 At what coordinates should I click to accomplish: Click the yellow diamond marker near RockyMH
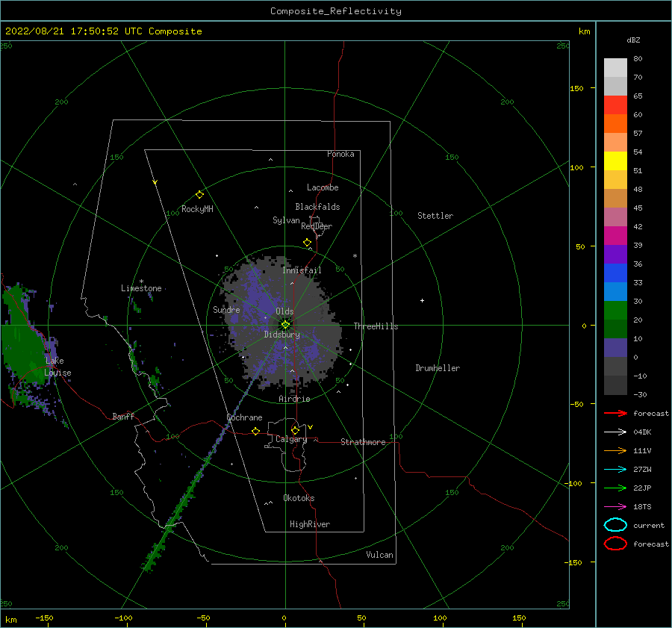[x=199, y=195]
